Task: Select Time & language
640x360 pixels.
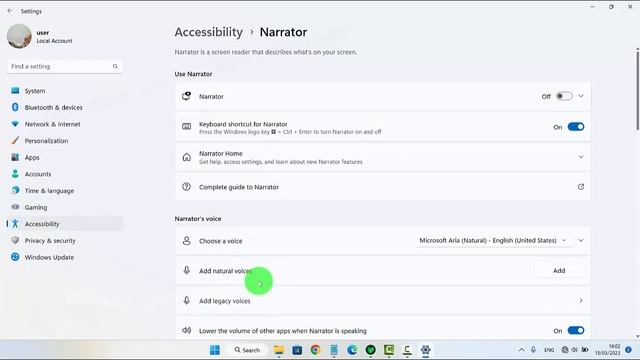Action: pos(64,191)
